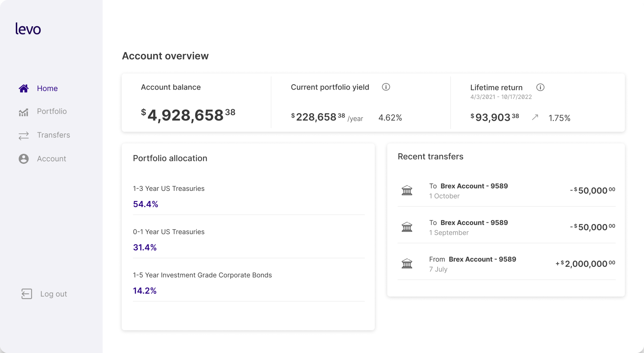Click the Account avatar icon
The image size is (644, 353).
click(x=24, y=159)
